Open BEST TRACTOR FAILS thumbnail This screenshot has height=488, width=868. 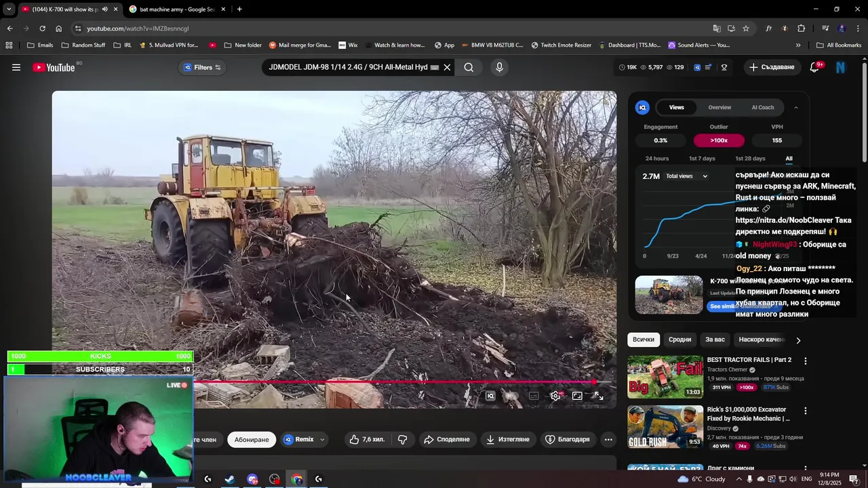tap(665, 377)
